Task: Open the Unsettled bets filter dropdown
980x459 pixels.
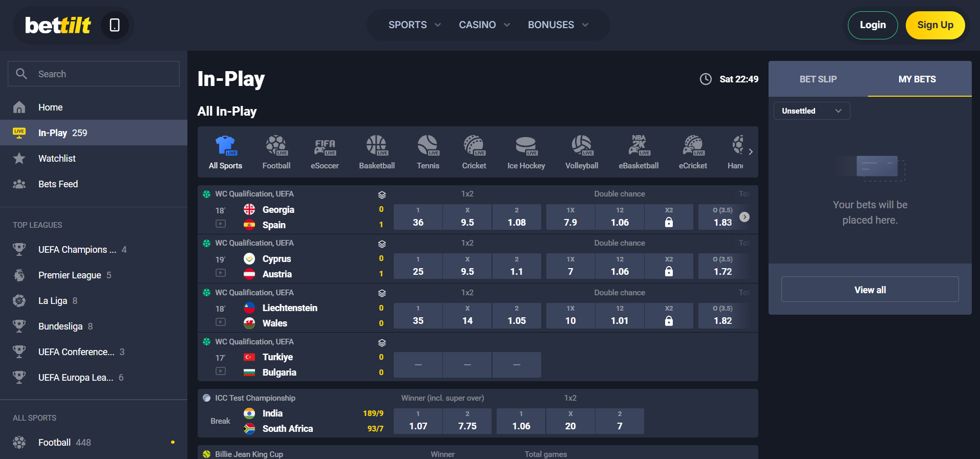Action: click(812, 111)
